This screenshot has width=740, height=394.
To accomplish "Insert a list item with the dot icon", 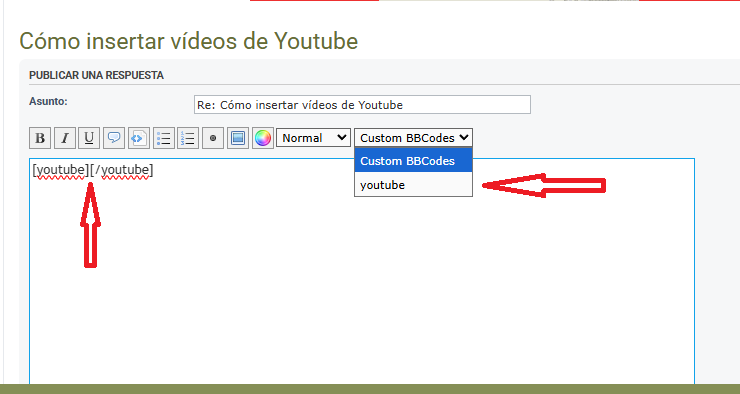I will pyautogui.click(x=213, y=138).
